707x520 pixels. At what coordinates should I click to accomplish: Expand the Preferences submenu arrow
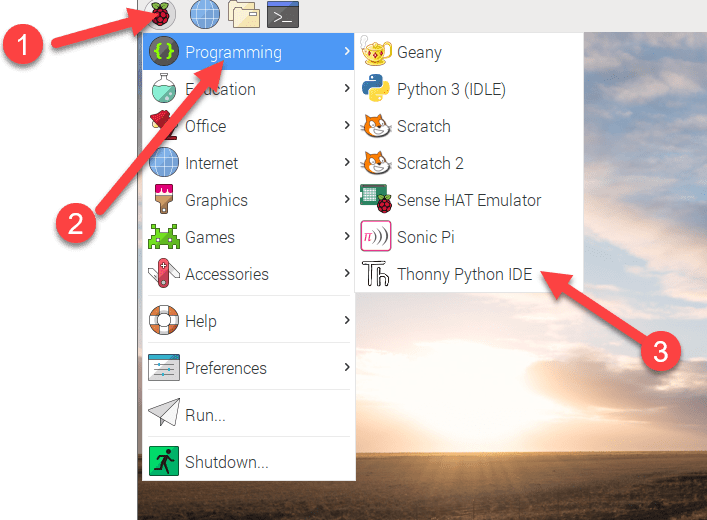pyautogui.click(x=346, y=368)
